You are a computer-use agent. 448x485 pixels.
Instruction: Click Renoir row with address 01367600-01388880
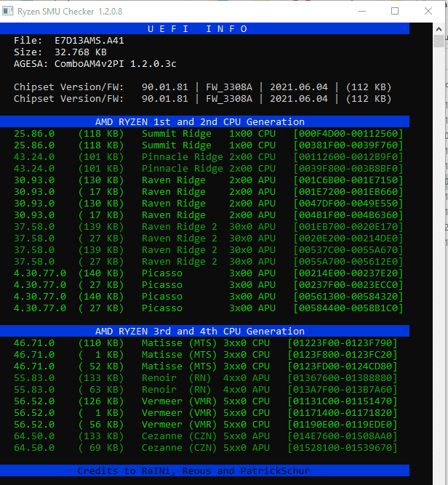pyautogui.click(x=205, y=378)
